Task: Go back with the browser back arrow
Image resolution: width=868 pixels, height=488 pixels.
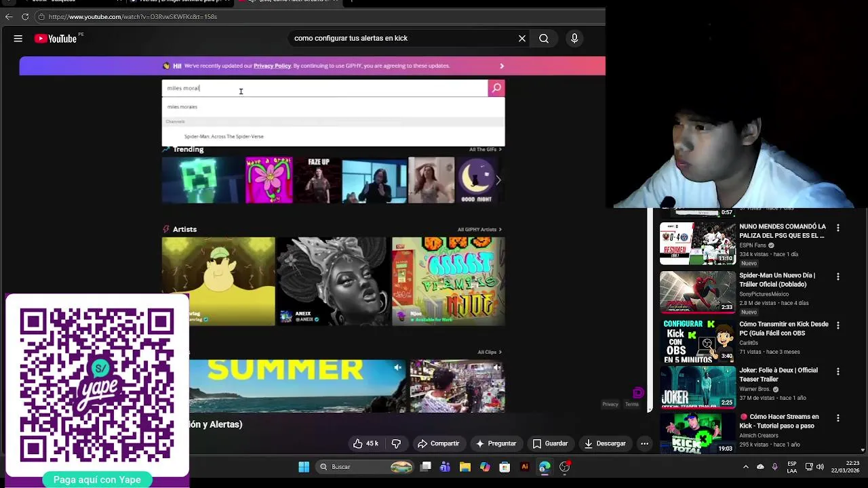Action: tap(9, 17)
